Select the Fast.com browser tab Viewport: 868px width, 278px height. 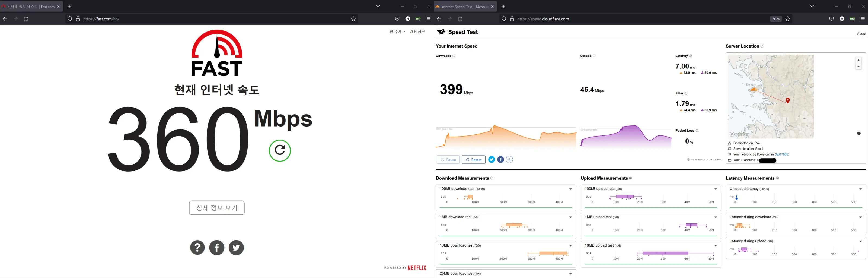pos(31,7)
